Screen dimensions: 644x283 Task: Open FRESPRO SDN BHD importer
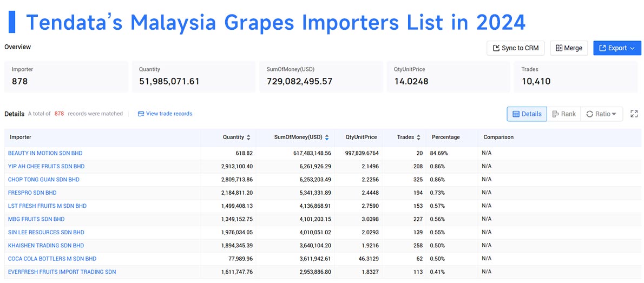(x=32, y=193)
